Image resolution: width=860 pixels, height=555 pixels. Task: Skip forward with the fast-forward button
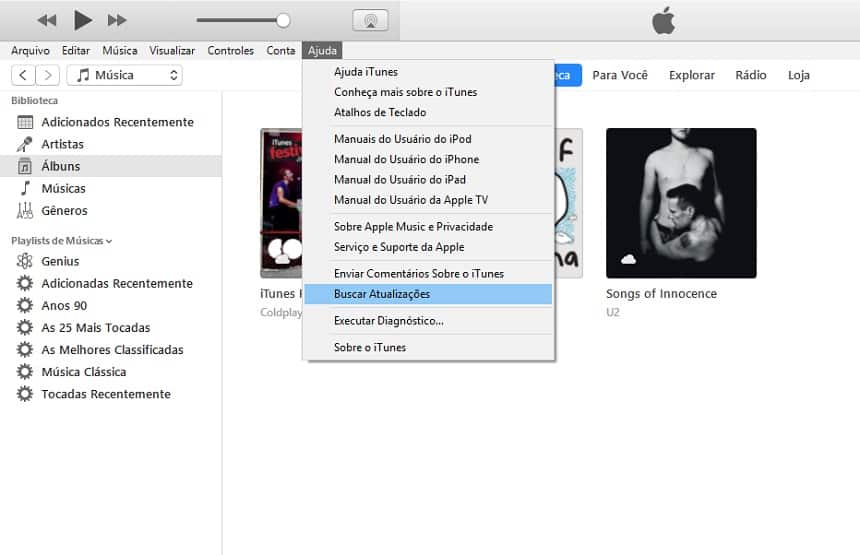[x=117, y=21]
